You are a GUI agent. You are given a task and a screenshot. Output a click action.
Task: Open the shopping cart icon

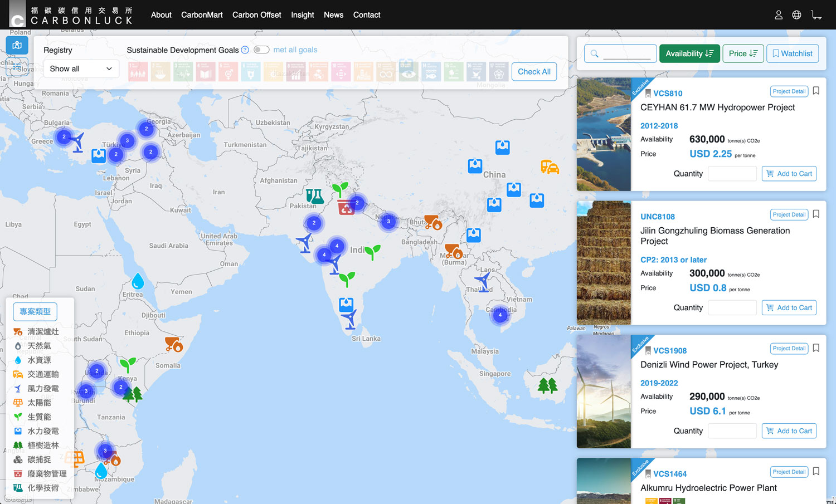coord(816,15)
